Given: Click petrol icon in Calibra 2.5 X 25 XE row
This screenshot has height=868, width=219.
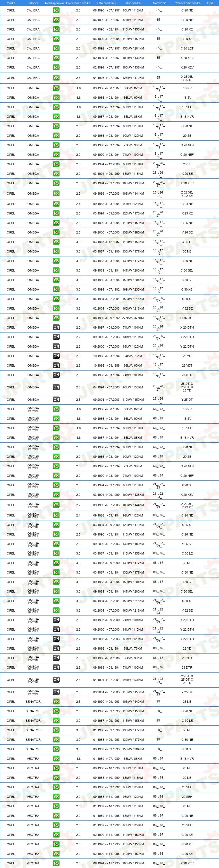Looking at the screenshot, I should [56, 78].
